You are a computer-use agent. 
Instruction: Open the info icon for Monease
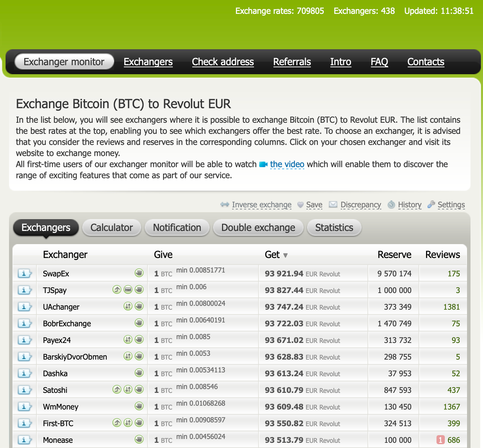point(24,440)
